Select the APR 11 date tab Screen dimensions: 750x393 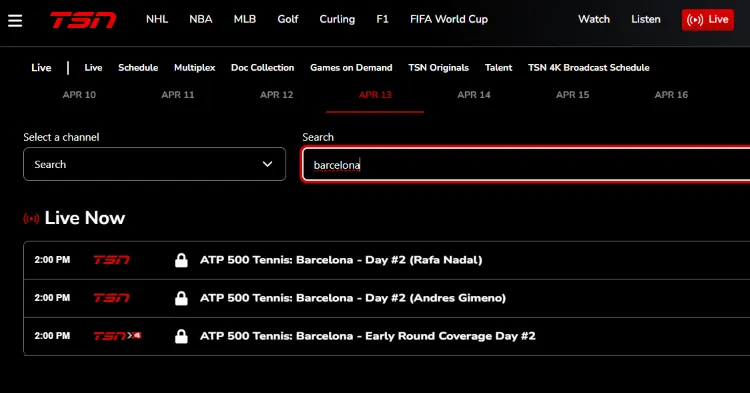tap(178, 95)
